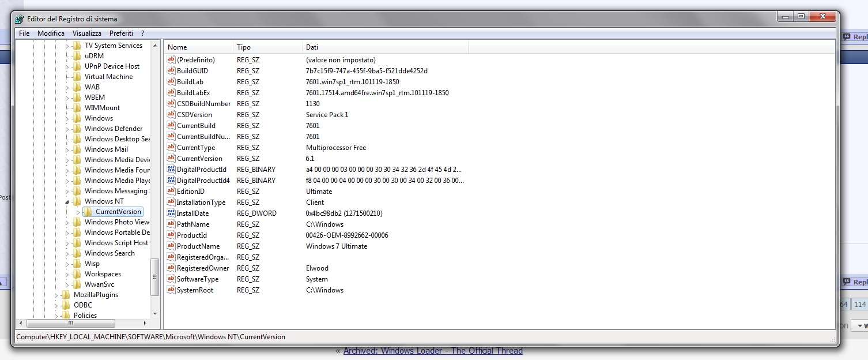Click the CurrentType string value icon
Image resolution: width=868 pixels, height=360 pixels.
click(171, 147)
